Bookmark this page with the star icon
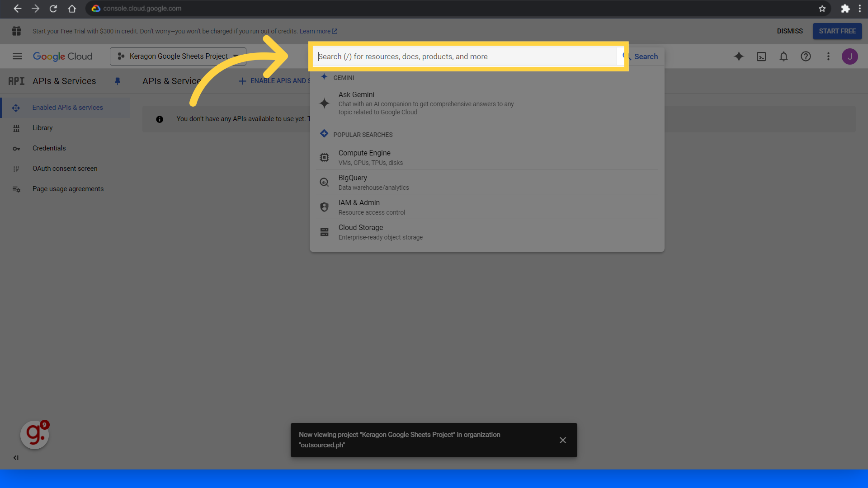Viewport: 868px width, 488px height. click(822, 9)
